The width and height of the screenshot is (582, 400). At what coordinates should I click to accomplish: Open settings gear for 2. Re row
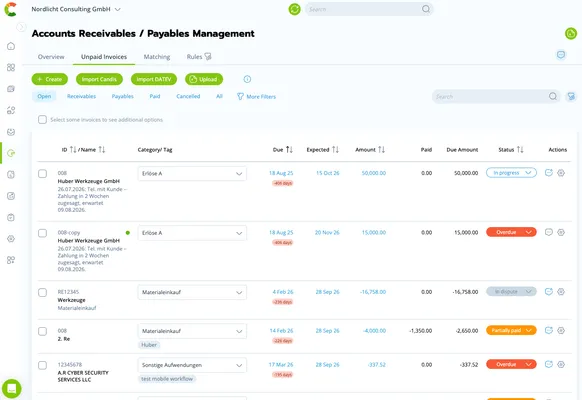coord(561,330)
